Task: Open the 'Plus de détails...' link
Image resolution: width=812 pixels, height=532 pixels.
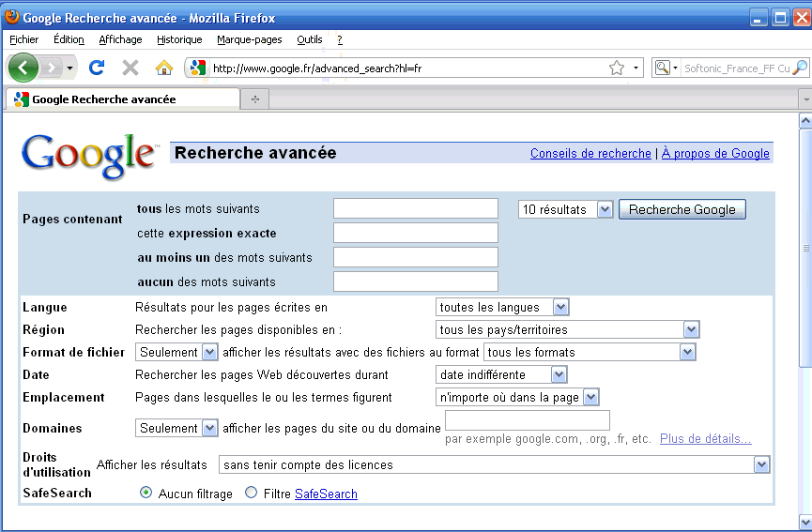Action: pyautogui.click(x=705, y=439)
